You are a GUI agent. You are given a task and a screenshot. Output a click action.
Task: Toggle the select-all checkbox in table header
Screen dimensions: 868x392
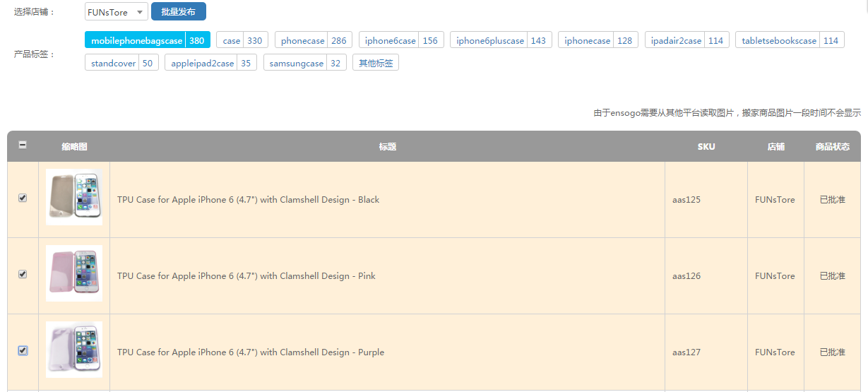click(23, 145)
